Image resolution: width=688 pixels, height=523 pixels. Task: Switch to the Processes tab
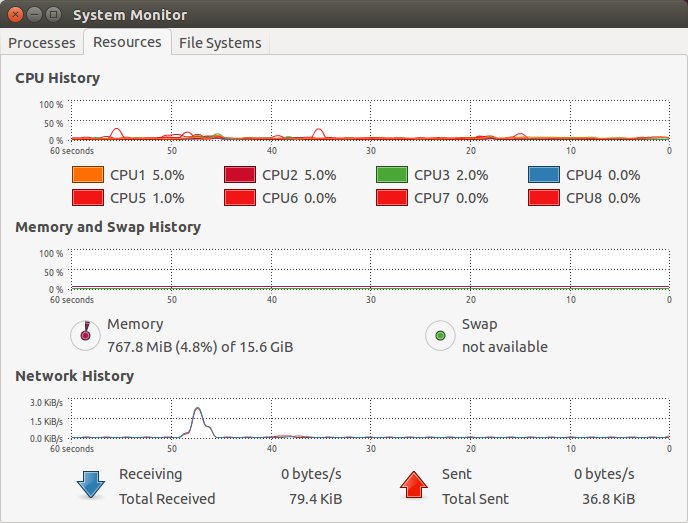coord(42,43)
